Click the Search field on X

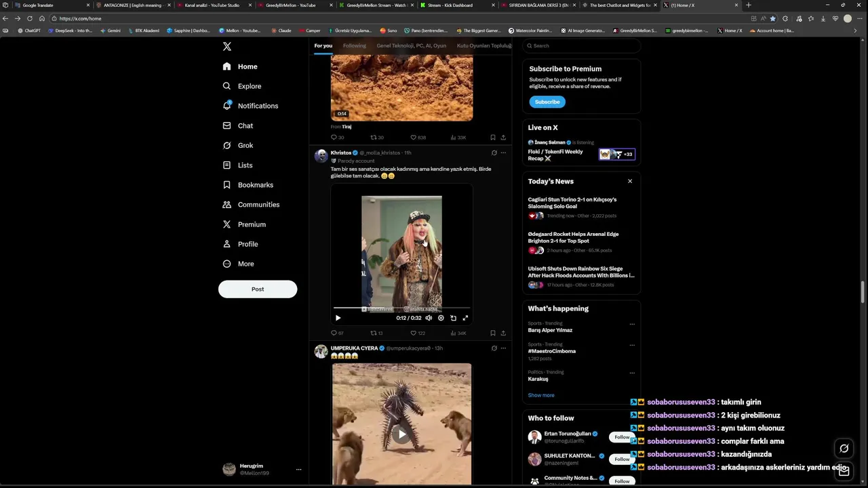pyautogui.click(x=581, y=45)
